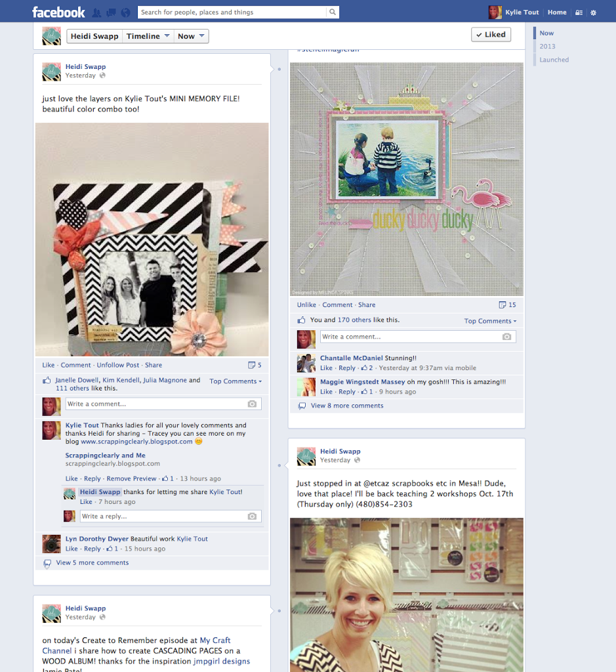Expand Top Comments under Mini Memory File post
616x672 pixels.
point(236,381)
